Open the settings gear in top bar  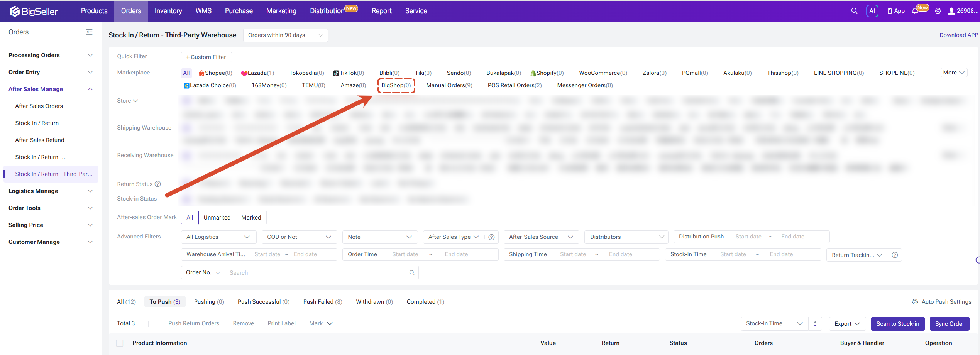point(938,11)
